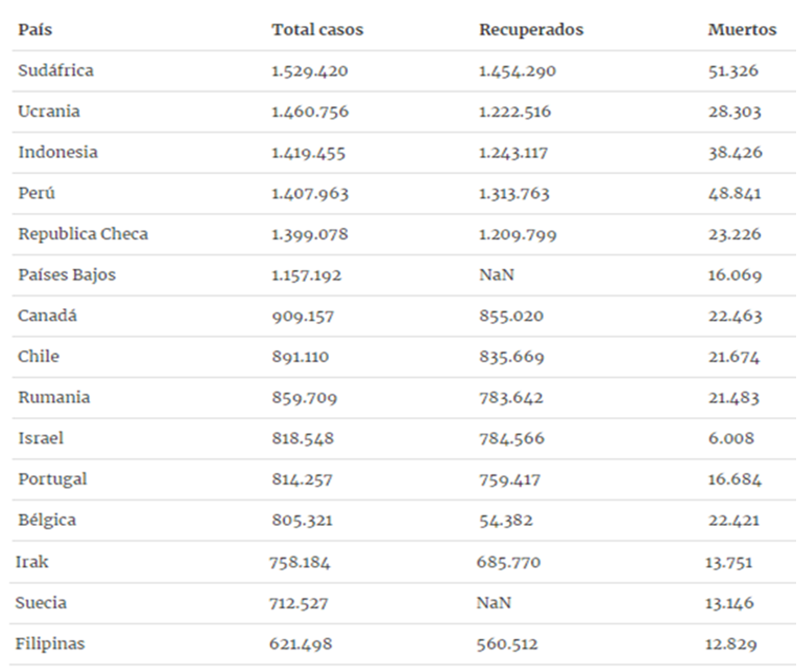Click Israel deaths figure 6.008
797x672 pixels.
(x=731, y=438)
